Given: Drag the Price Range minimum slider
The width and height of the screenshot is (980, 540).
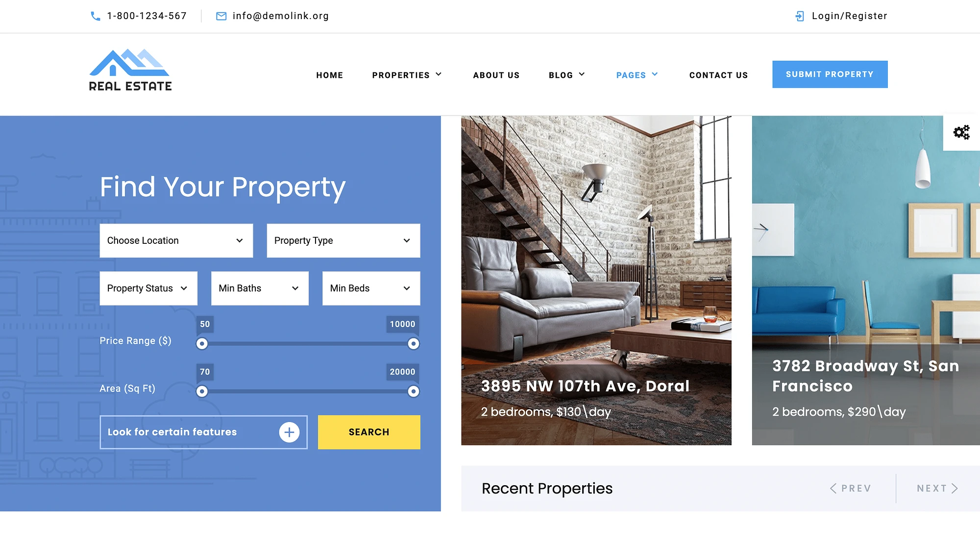Looking at the screenshot, I should [201, 344].
